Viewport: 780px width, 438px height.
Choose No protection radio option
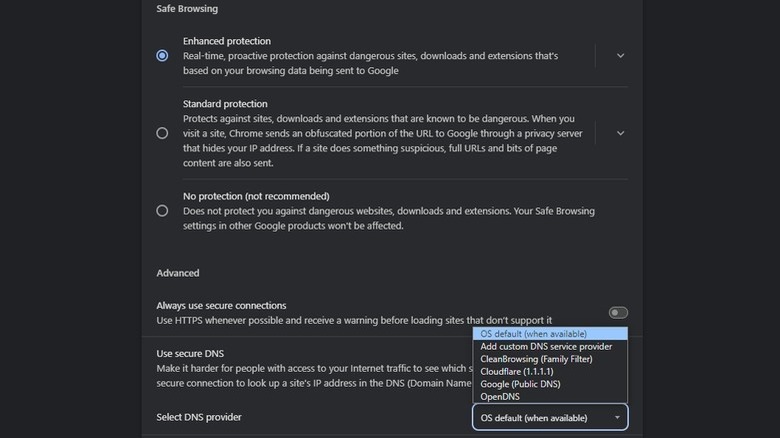(162, 211)
